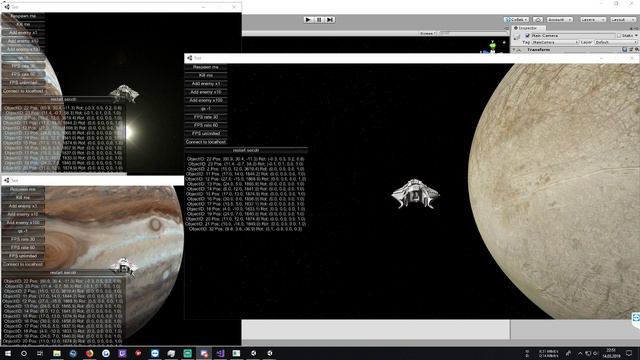Open TeamViewer from the taskbar

[x=155, y=353]
